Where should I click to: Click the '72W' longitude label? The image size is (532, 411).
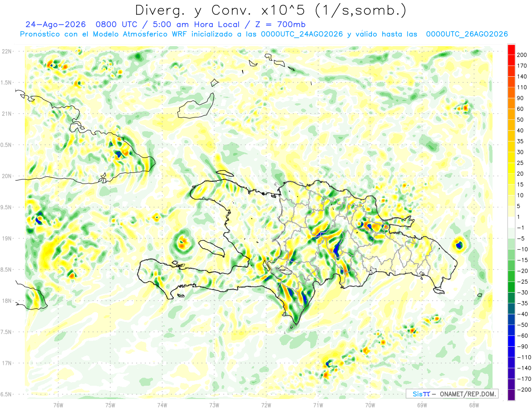[x=266, y=405]
